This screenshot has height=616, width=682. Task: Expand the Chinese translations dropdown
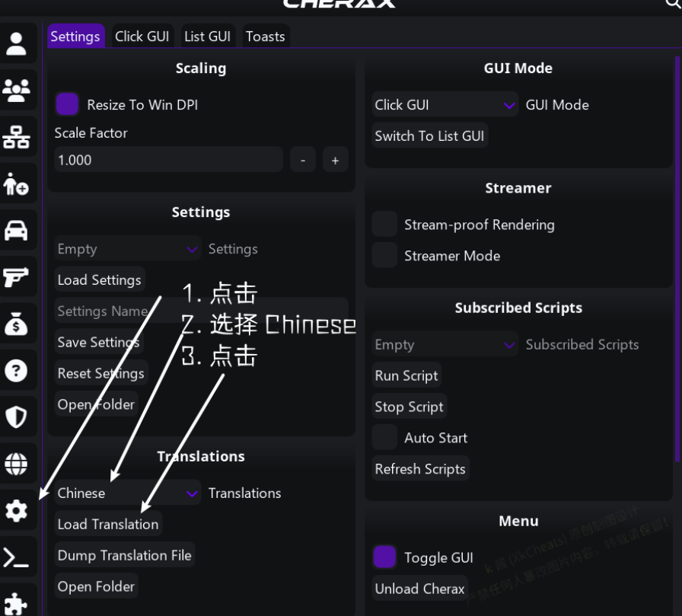point(127,493)
